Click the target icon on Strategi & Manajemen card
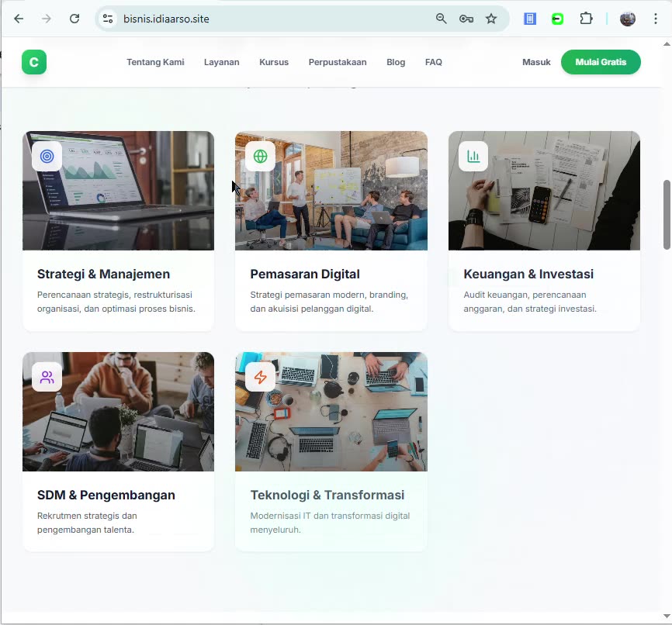This screenshot has width=672, height=625. pyautogui.click(x=47, y=156)
